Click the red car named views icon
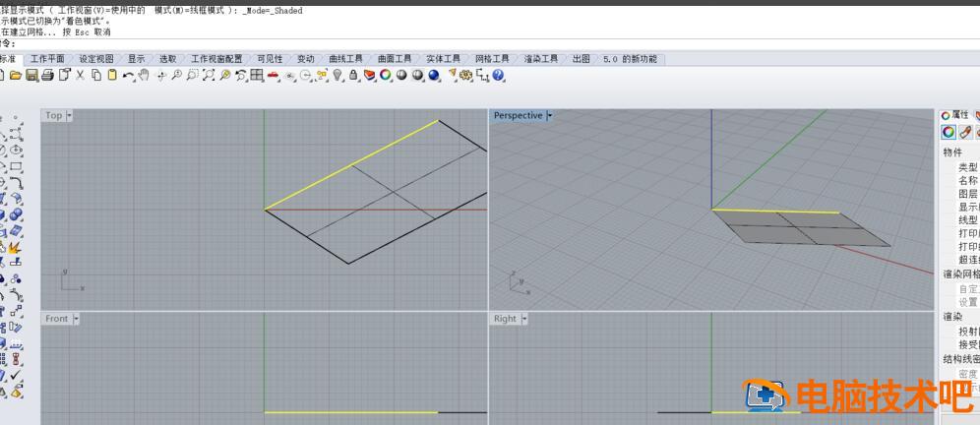Viewport: 980px width, 425px height. pos(273,75)
